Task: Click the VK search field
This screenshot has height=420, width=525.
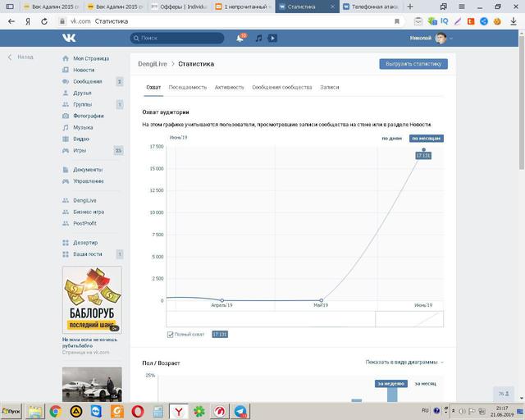Action: pyautogui.click(x=177, y=39)
